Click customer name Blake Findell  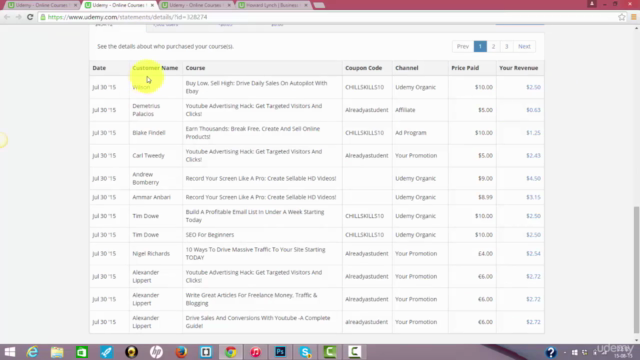149,133
